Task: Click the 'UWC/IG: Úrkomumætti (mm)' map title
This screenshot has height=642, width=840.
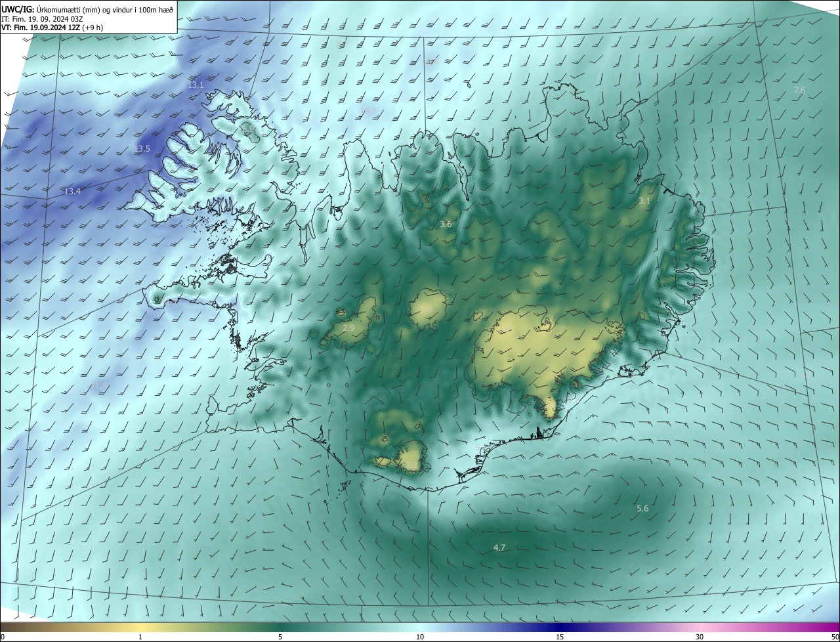Action: click(x=87, y=9)
